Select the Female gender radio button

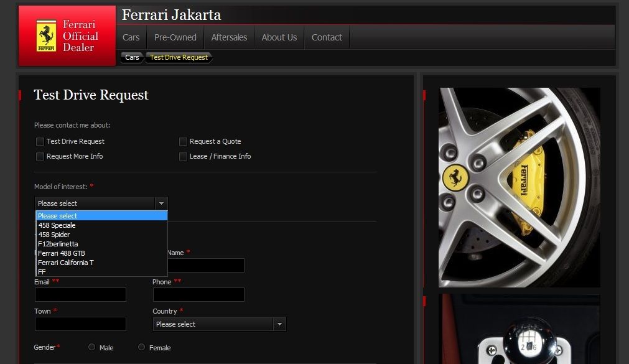click(142, 347)
